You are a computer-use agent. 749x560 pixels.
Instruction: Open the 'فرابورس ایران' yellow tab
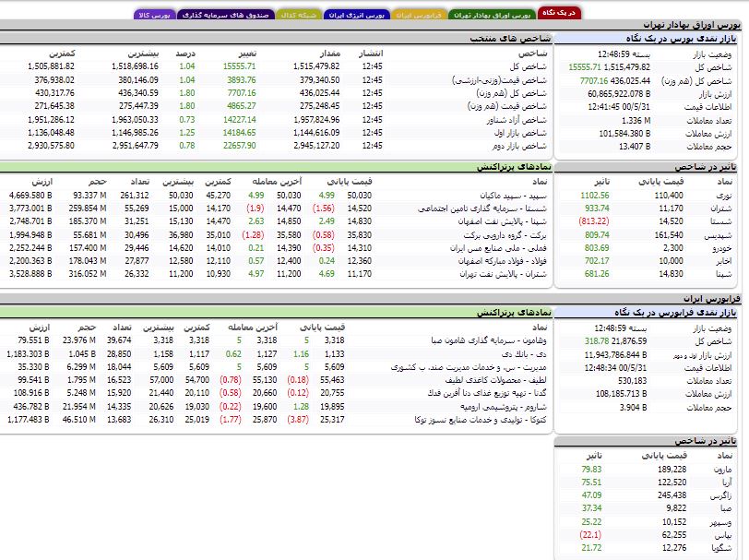(x=419, y=15)
